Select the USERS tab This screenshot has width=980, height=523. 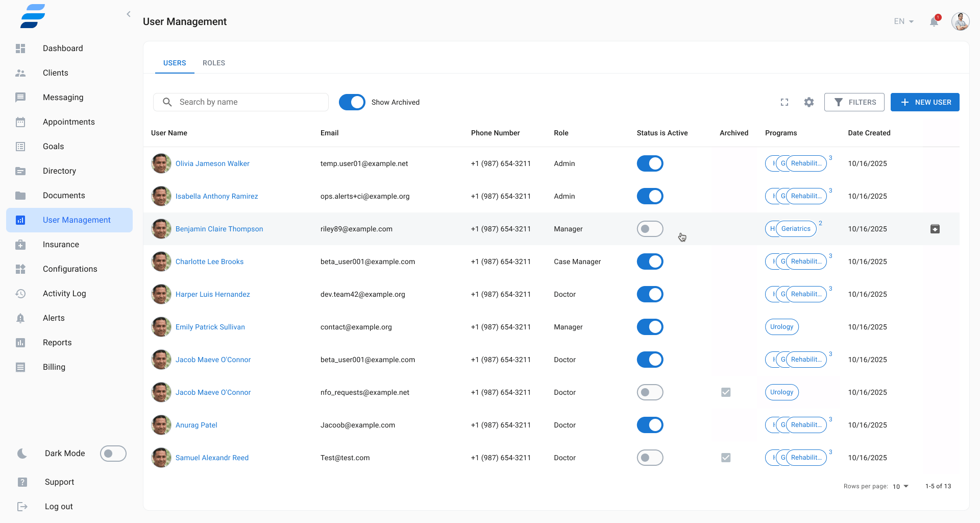(175, 63)
